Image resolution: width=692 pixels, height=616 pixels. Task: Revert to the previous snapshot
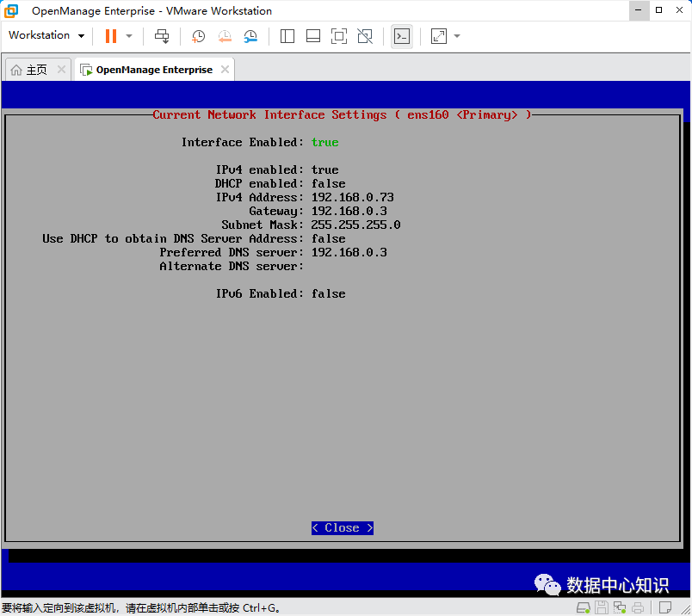[x=225, y=36]
